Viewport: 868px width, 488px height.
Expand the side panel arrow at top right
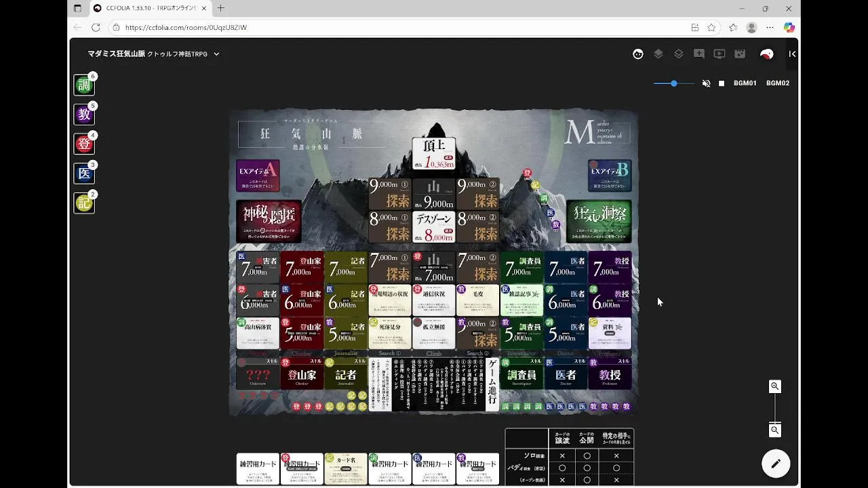coord(791,54)
